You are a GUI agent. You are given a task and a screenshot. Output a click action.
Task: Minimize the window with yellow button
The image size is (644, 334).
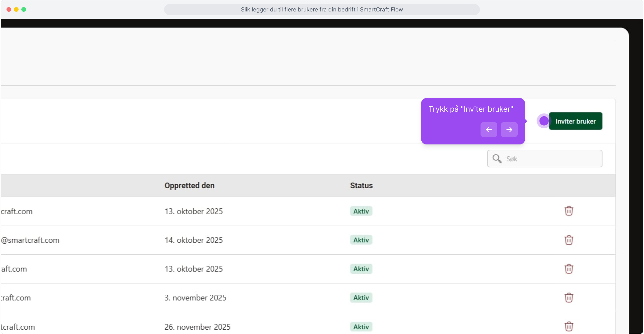click(16, 10)
